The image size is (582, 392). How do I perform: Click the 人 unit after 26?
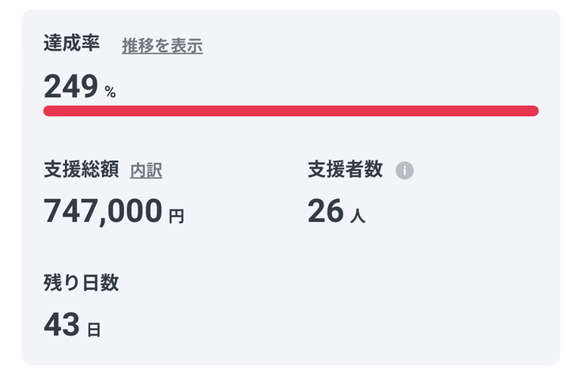tap(357, 215)
